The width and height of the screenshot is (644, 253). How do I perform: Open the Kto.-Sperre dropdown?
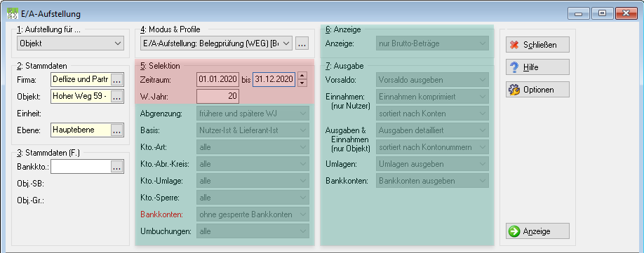pos(253,197)
